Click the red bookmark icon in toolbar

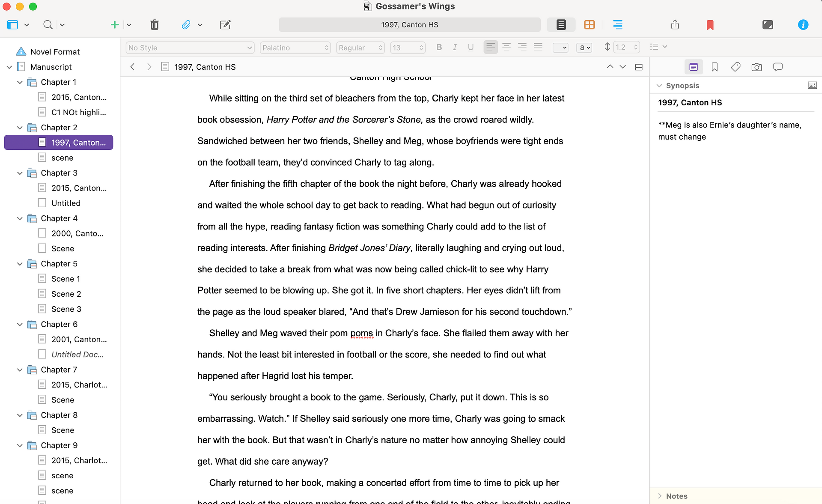point(710,25)
